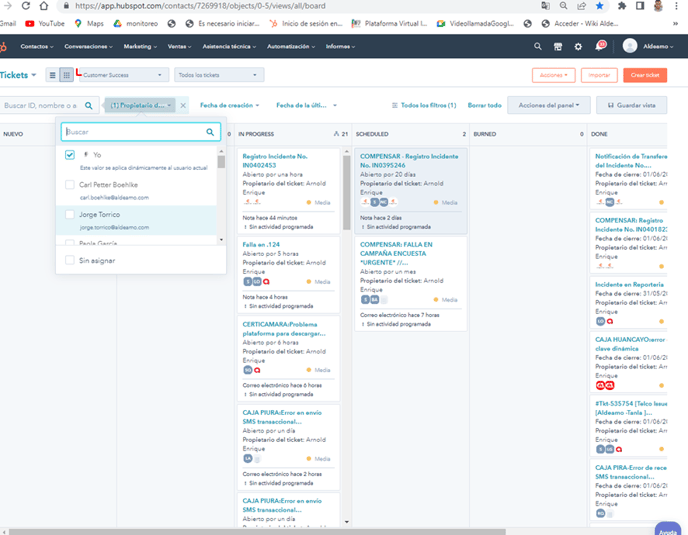Bookmark this page with the star icon
688x535 pixels.
click(x=599, y=6)
